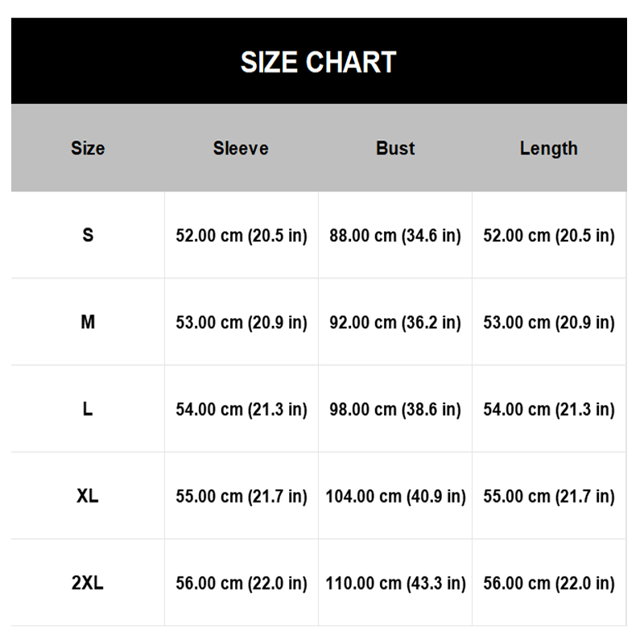
Task: Click the 2XL sleeve 56.00 cm cell
Action: click(x=242, y=584)
